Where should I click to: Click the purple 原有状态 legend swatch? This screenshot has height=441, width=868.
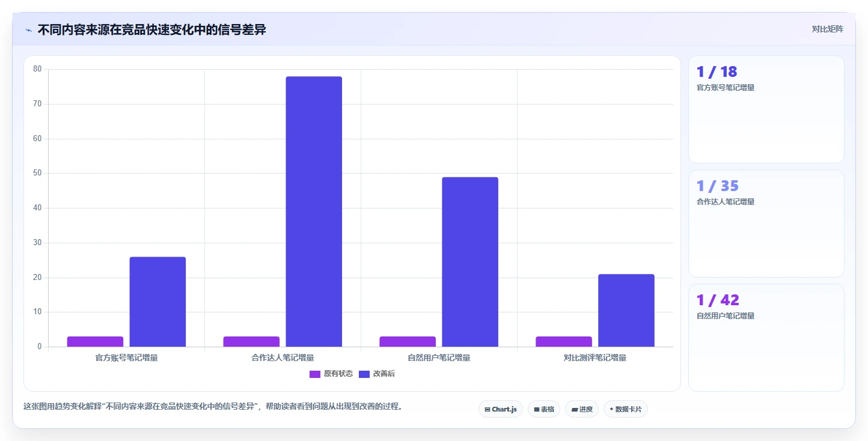point(315,374)
